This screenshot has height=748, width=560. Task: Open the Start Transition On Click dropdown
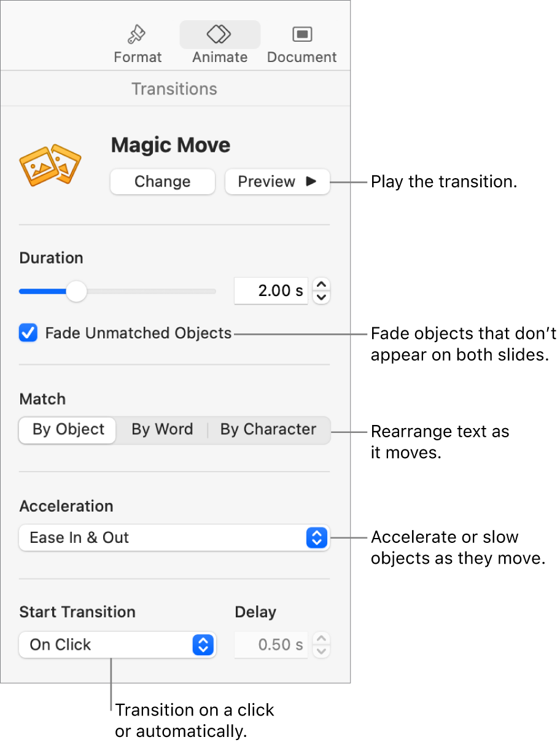117,645
